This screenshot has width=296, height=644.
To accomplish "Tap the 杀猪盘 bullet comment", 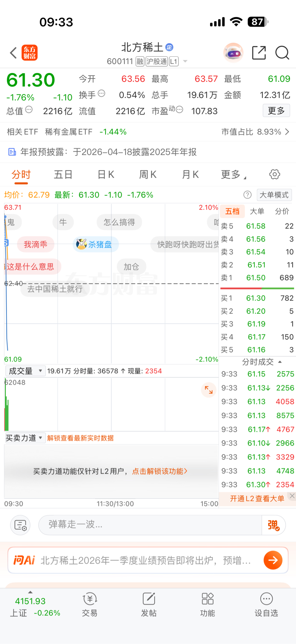I will click(96, 244).
